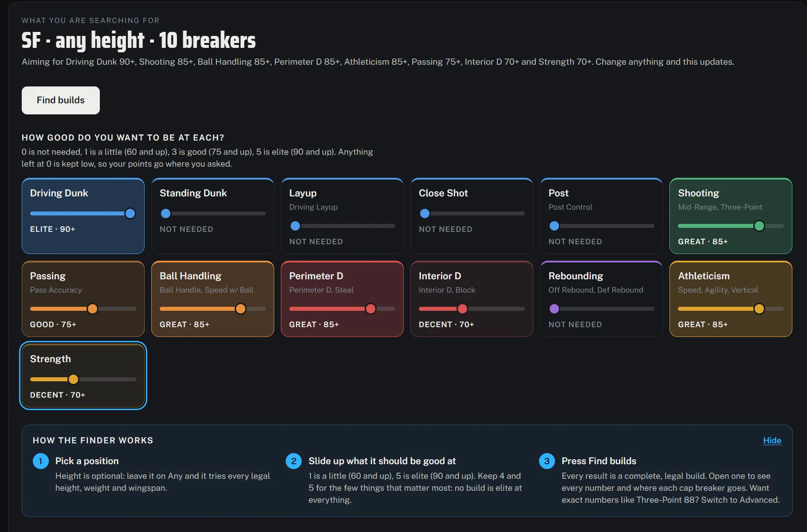Click the 'Driving Layup' subtitle

coord(313,207)
